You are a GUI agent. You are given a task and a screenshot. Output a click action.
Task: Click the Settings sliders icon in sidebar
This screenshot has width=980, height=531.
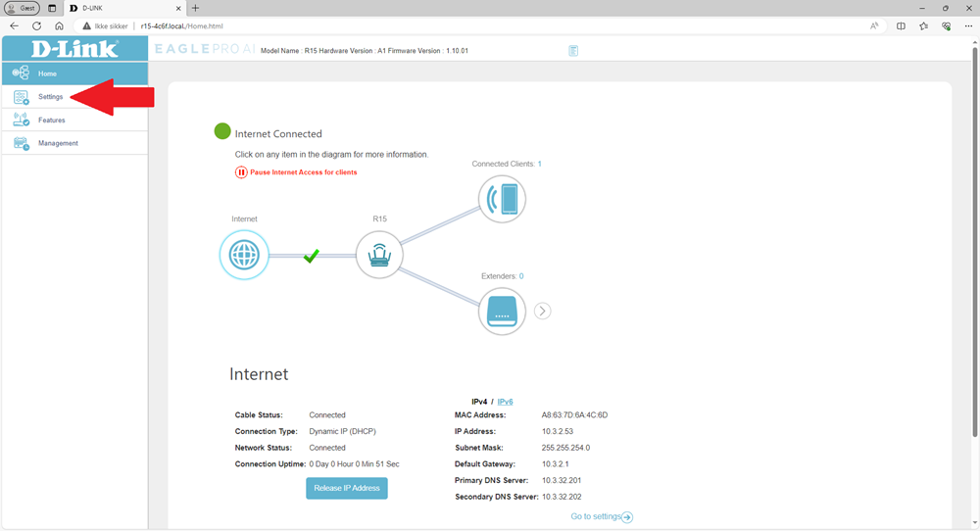coord(21,97)
